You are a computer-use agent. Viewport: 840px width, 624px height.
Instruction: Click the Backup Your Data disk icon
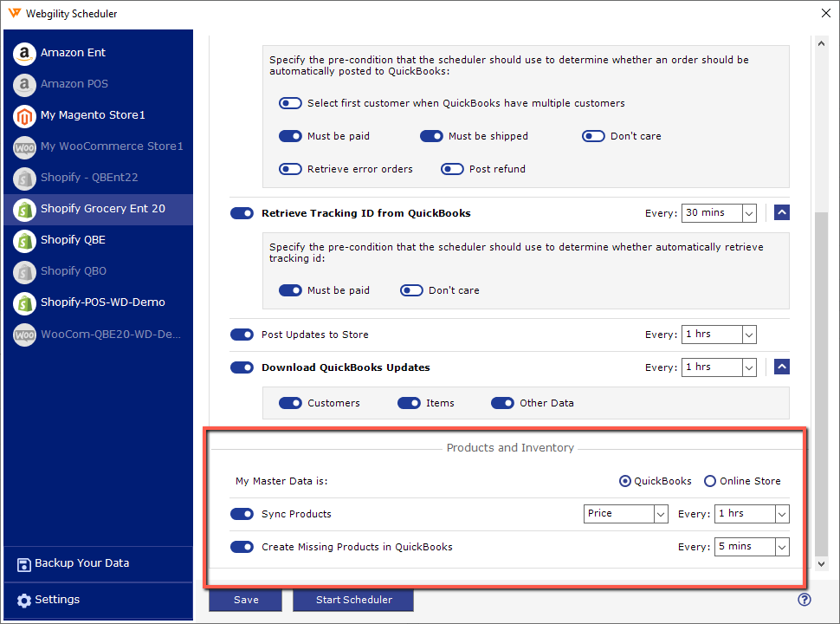pyautogui.click(x=23, y=564)
